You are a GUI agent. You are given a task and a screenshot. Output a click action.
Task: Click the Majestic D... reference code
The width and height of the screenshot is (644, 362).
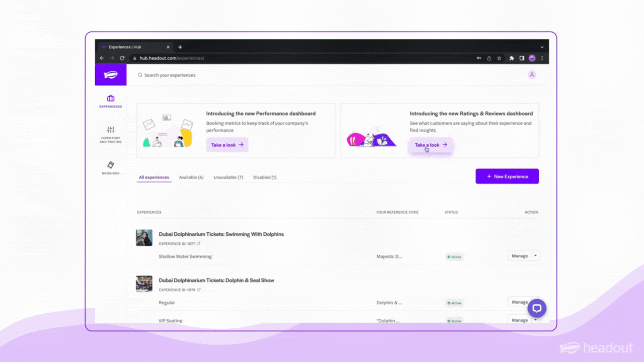tap(389, 256)
